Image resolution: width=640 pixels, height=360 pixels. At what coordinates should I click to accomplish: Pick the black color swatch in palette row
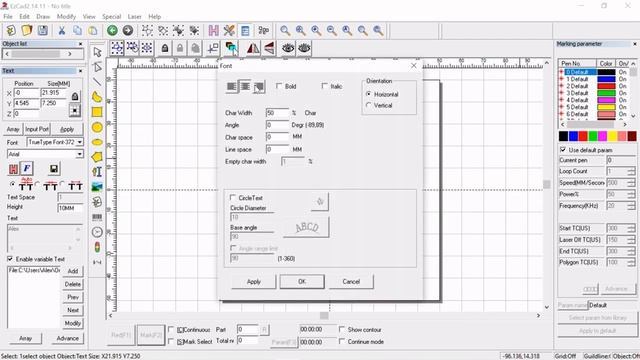[563, 136]
